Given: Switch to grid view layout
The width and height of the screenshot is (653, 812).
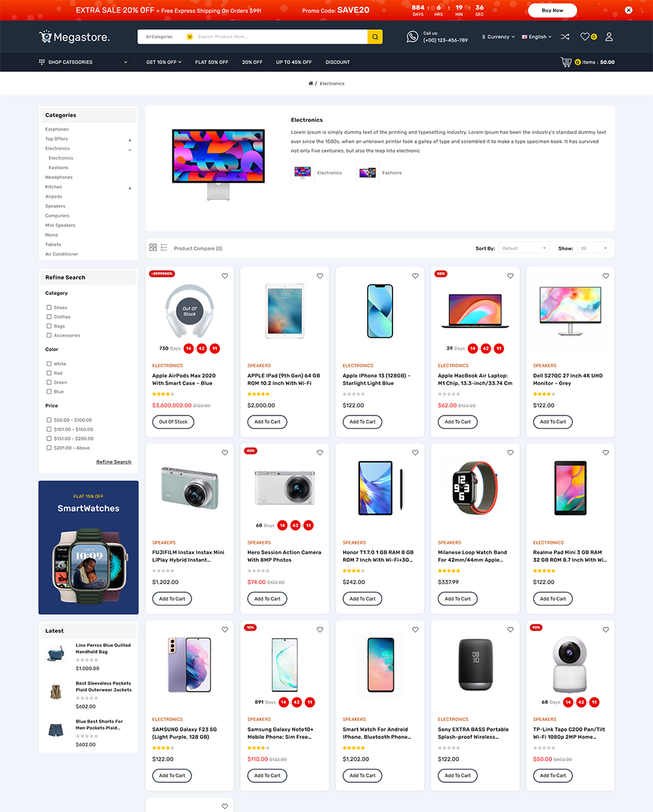Looking at the screenshot, I should [153, 248].
